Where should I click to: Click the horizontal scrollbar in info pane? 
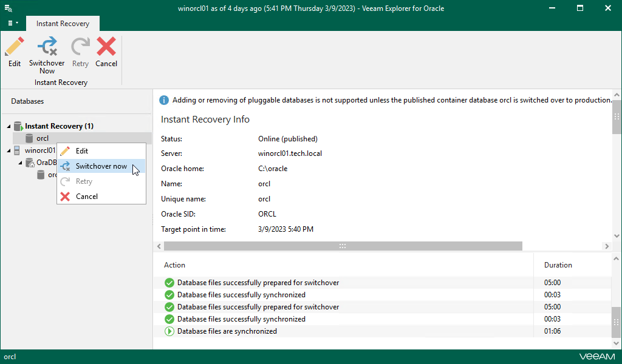pos(343,246)
